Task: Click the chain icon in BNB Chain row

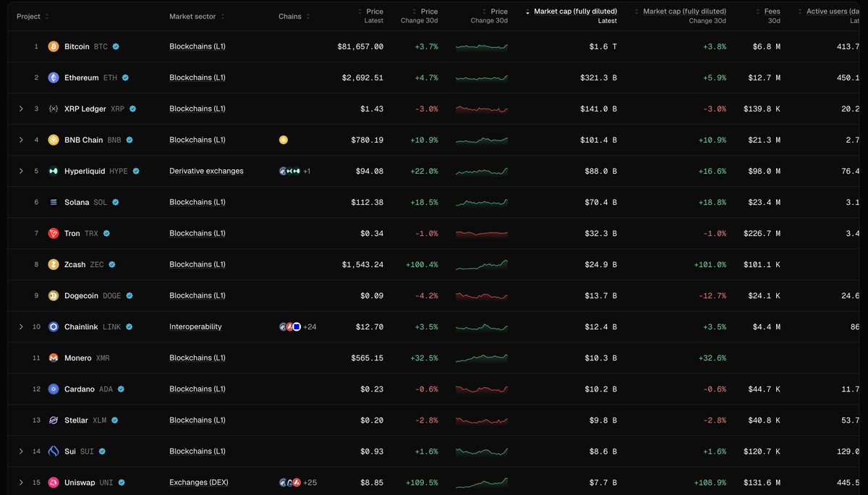Action: click(x=284, y=140)
